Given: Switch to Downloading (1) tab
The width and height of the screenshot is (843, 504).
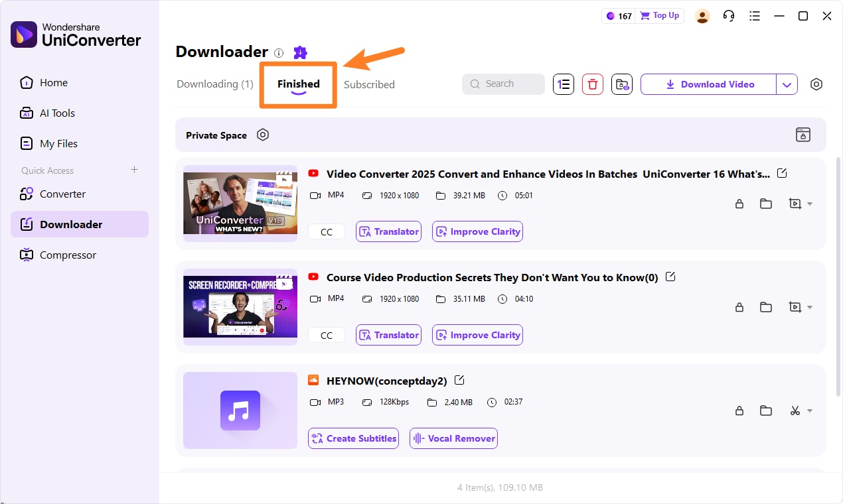Looking at the screenshot, I should (215, 84).
